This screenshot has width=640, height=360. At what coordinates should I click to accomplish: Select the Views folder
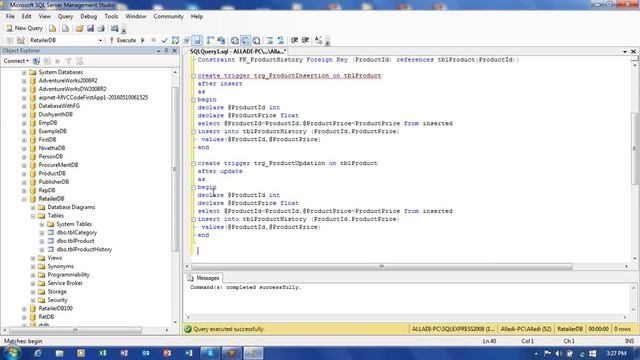pos(55,258)
